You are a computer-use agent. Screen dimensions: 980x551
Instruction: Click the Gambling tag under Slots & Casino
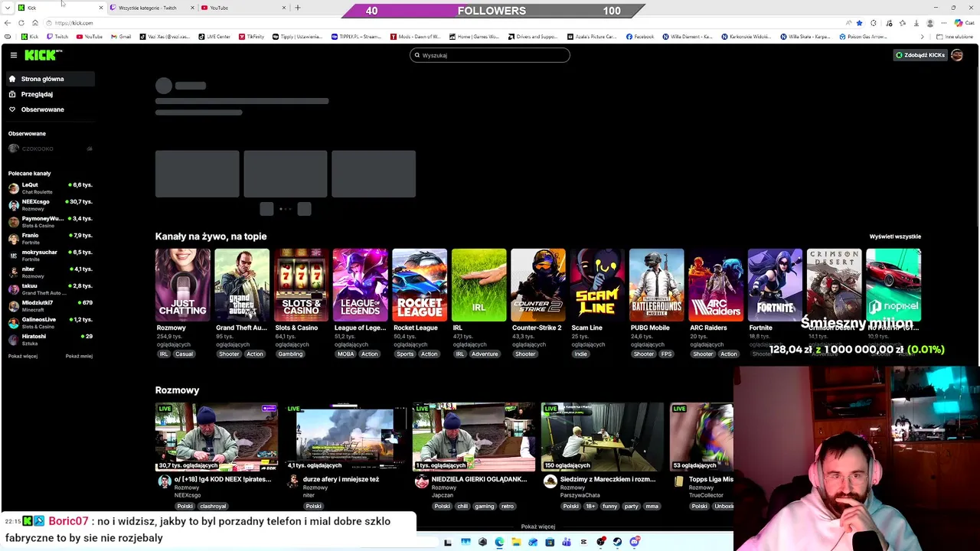pyautogui.click(x=290, y=354)
